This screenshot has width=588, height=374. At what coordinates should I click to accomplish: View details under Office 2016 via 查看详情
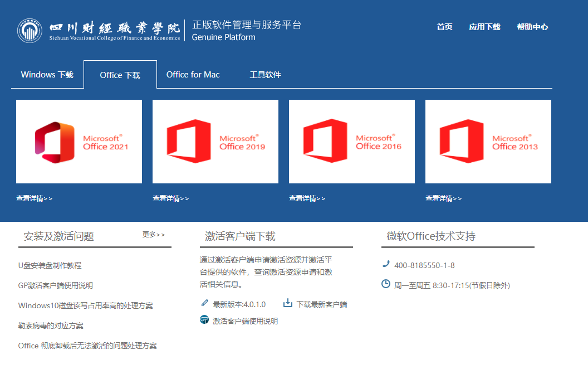[307, 198]
